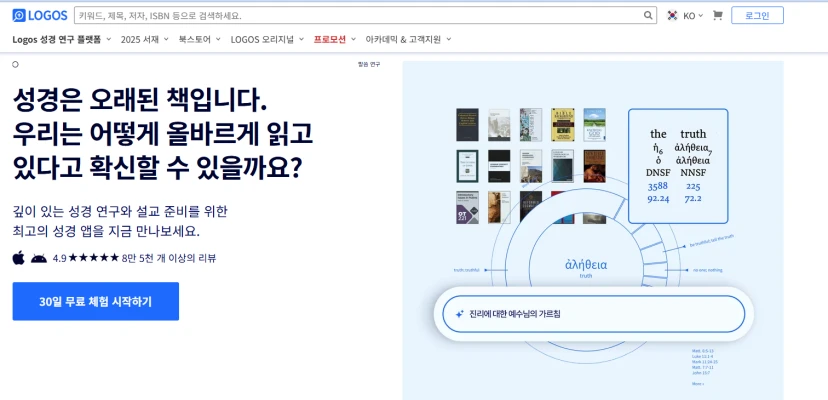
Task: Click the 로그인 button
Action: 757,16
